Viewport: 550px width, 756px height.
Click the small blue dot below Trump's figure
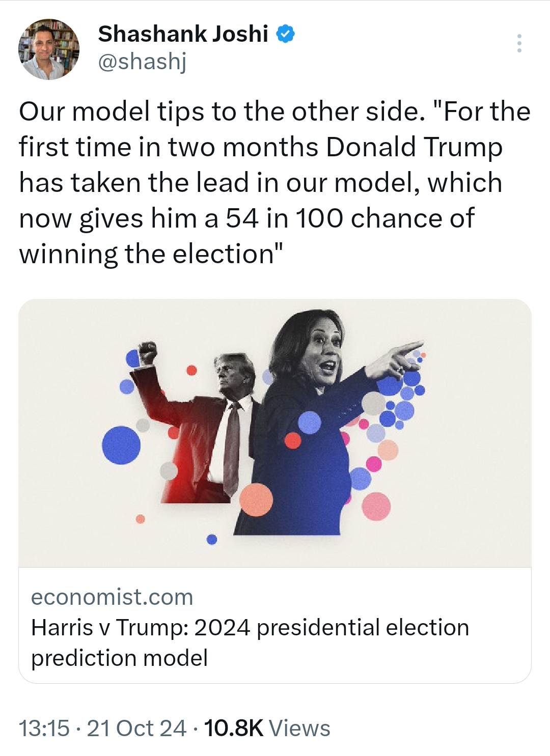coord(212,539)
